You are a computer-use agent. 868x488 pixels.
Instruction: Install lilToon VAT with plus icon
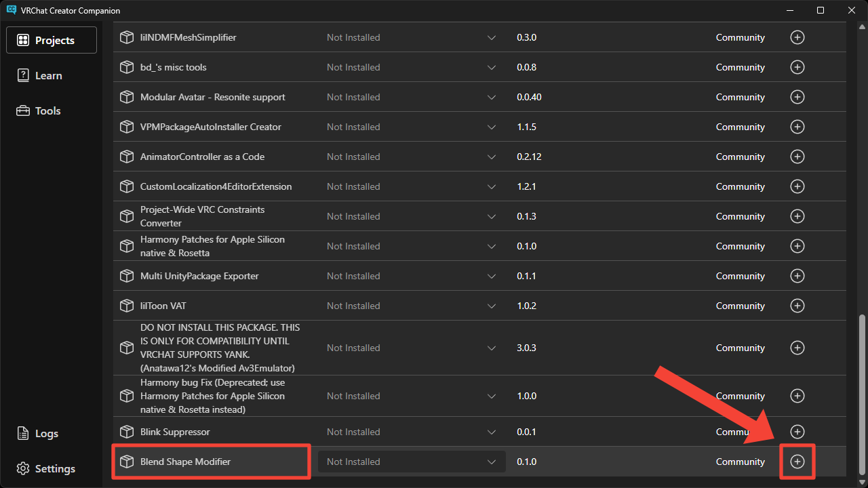coord(797,306)
